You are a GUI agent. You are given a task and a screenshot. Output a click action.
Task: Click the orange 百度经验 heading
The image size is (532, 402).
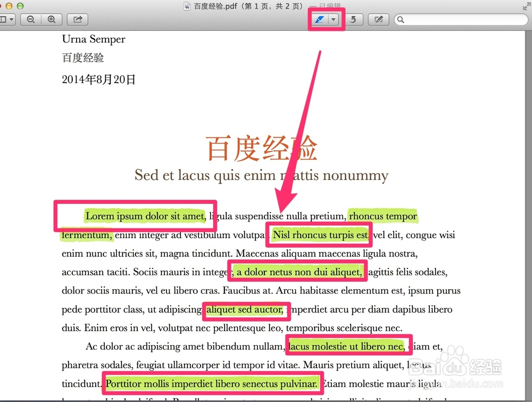(x=261, y=147)
